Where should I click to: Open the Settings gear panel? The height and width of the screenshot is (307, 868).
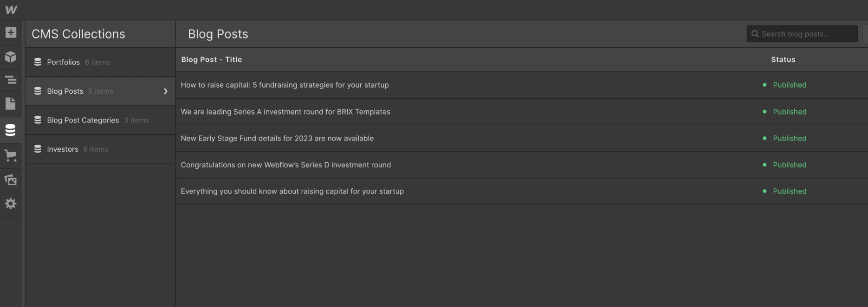pos(11,204)
